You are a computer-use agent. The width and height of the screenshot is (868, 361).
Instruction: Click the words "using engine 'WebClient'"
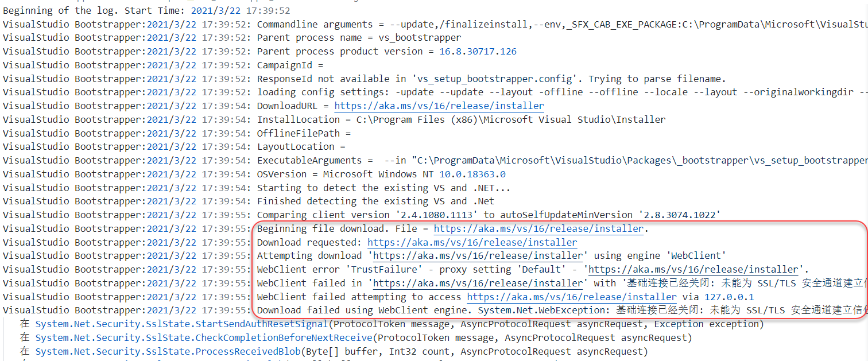click(x=660, y=255)
